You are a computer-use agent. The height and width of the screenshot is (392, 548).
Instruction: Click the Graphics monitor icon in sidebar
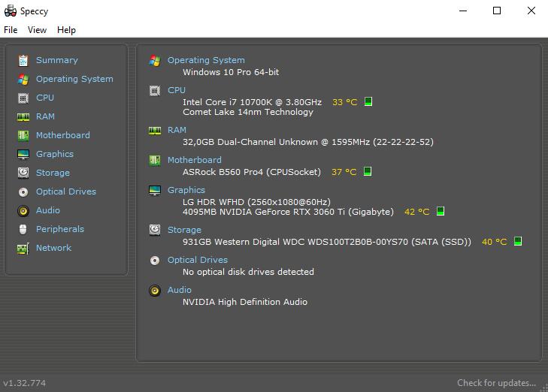(23, 154)
